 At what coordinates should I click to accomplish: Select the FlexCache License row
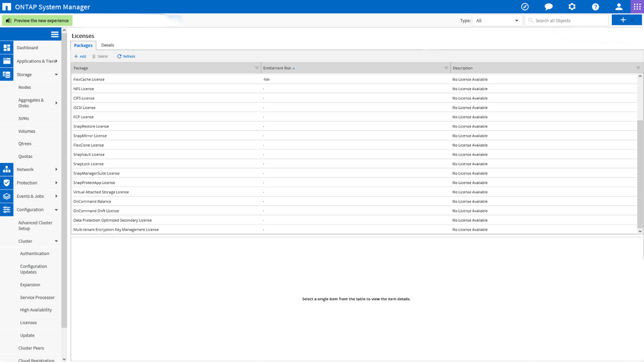(354, 79)
